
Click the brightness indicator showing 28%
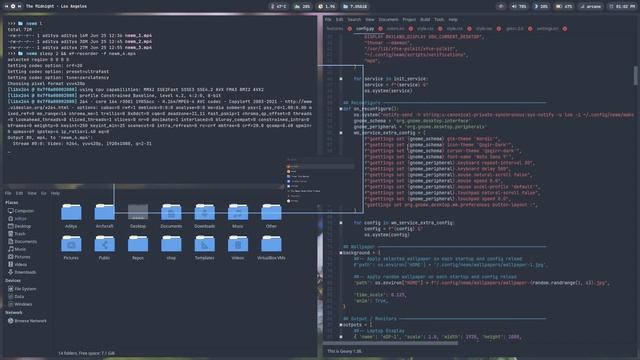(541, 6)
